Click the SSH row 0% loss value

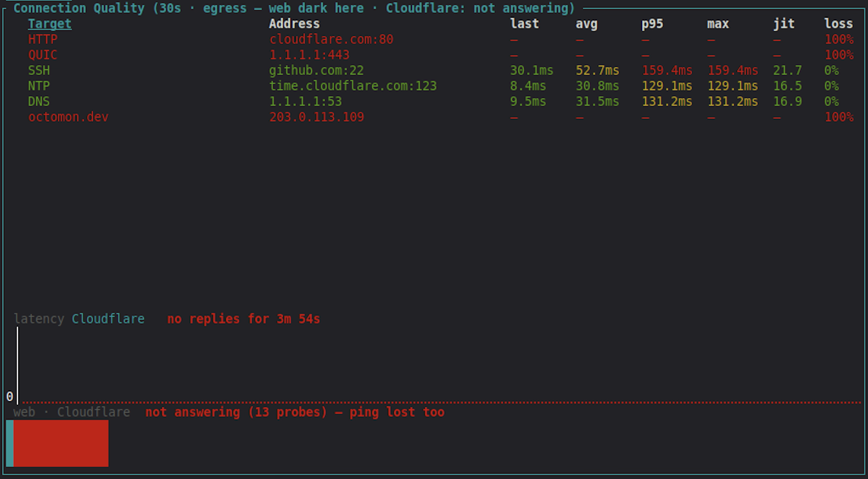coord(832,70)
